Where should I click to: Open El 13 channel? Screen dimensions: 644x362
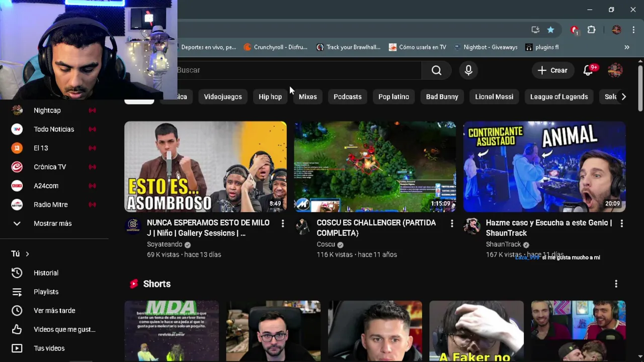54,148
